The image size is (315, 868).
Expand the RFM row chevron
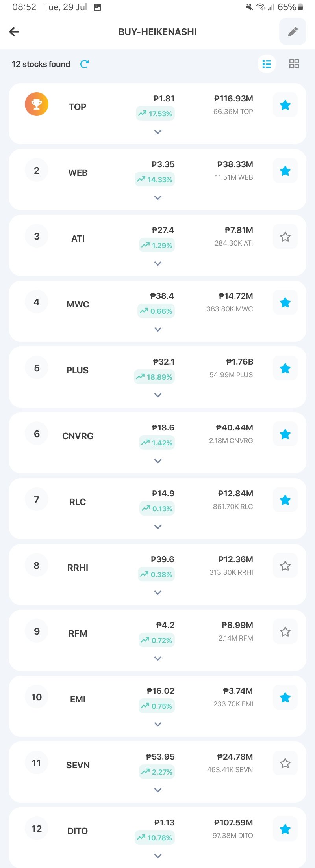tap(158, 658)
